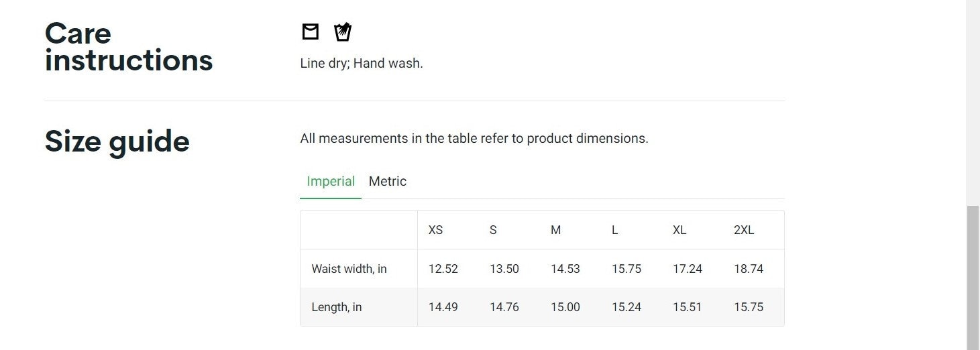
Task: Click the XL size column header
Action: (679, 230)
